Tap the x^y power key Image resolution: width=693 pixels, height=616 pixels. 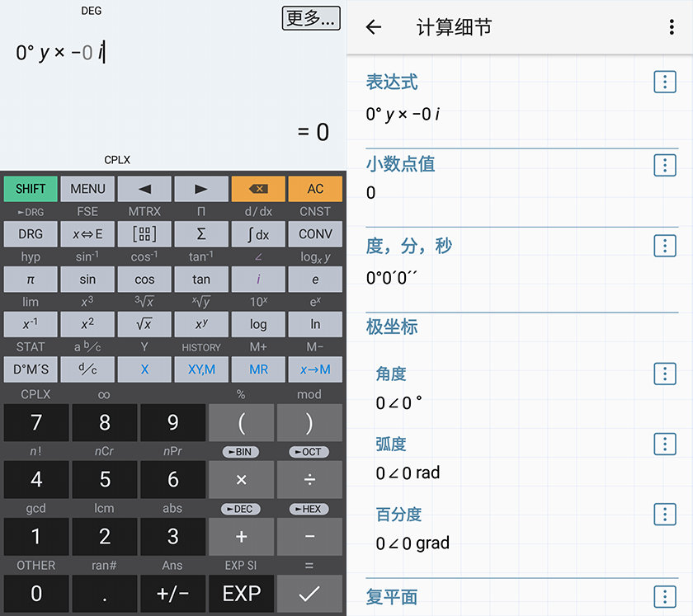[x=201, y=324]
